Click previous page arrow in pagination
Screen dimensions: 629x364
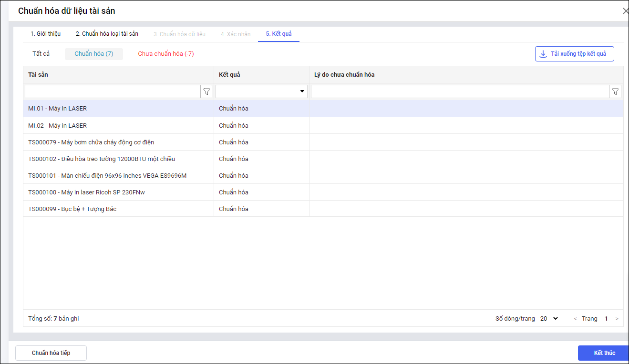[575, 319]
